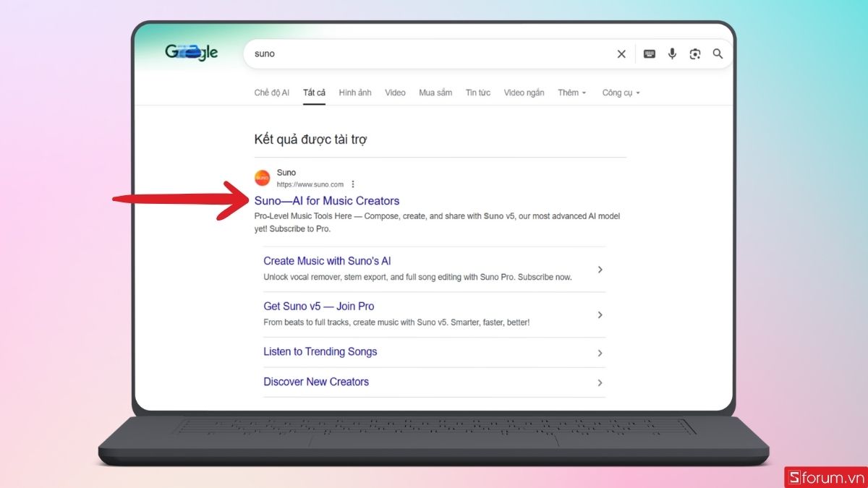Click the magnifying glass search icon

tap(718, 53)
